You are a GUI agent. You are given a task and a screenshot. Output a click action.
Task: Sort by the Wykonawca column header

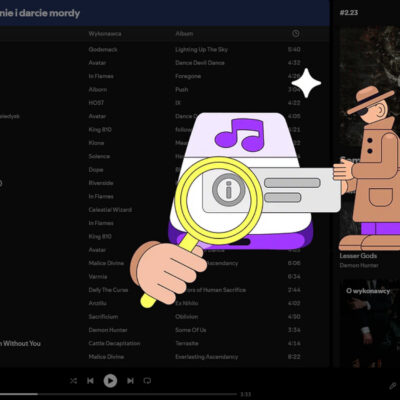105,34
